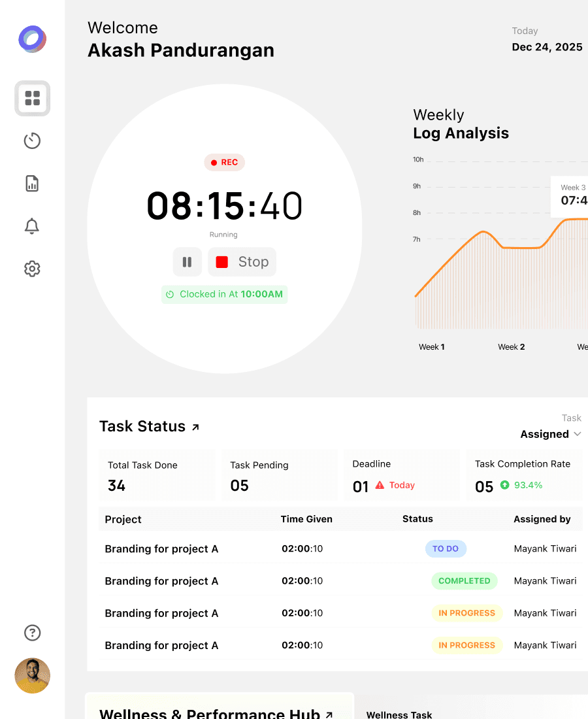Click the app logo in sidebar

click(x=32, y=39)
